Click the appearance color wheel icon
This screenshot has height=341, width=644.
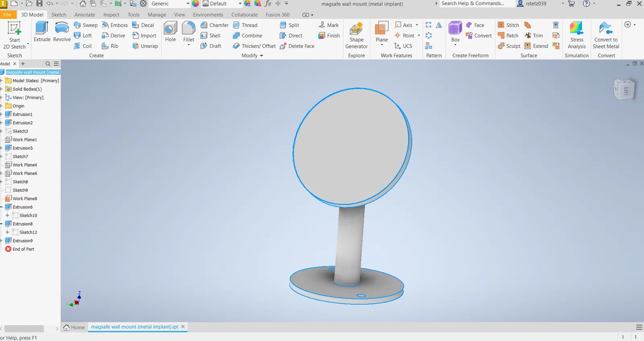point(196,4)
